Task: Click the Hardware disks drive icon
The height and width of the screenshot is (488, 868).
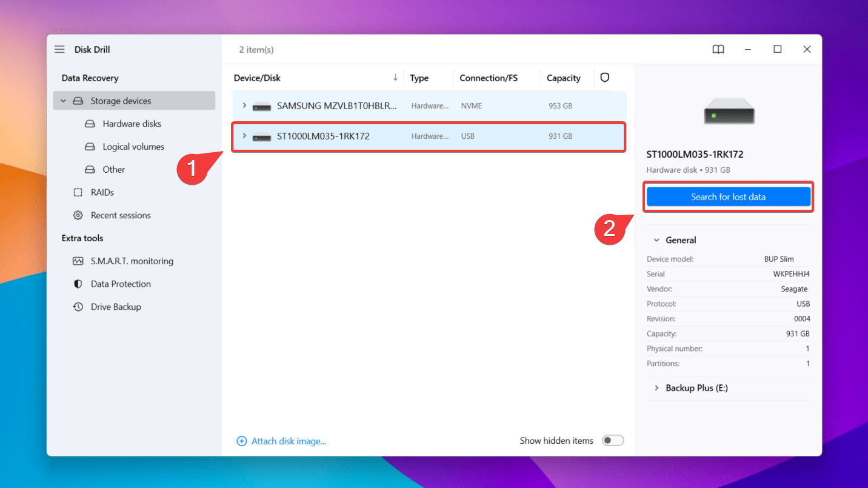Action: tap(90, 124)
